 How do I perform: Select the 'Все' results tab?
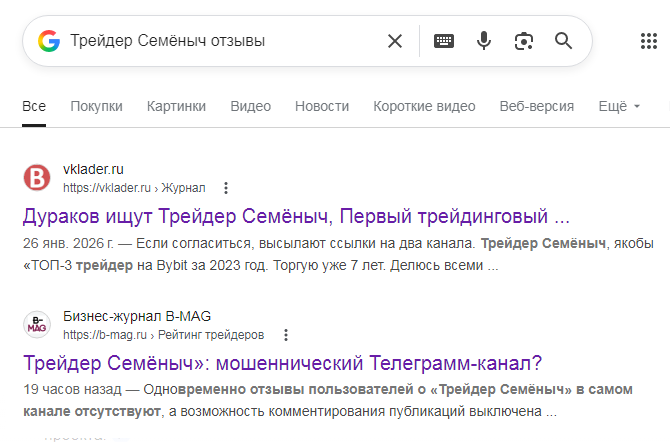pyautogui.click(x=34, y=106)
